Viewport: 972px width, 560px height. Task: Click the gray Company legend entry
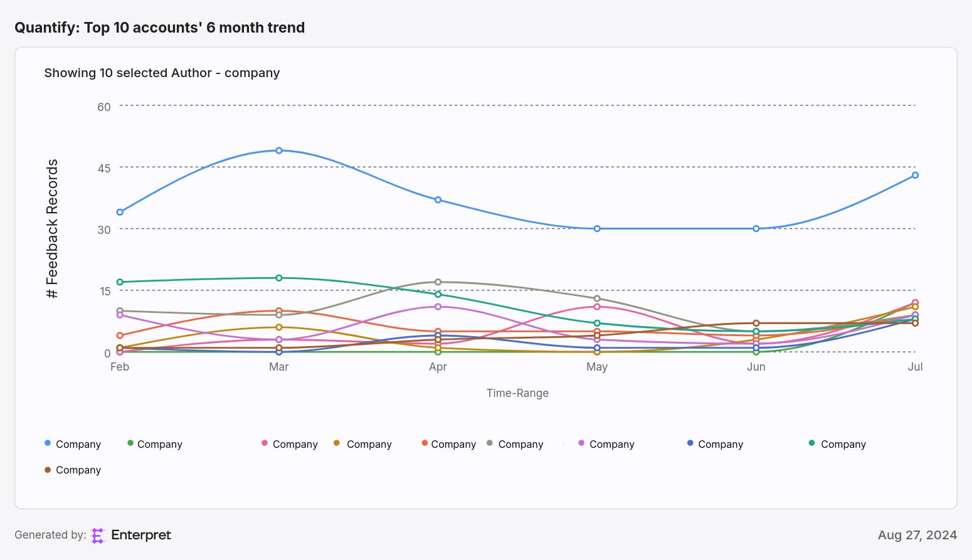(x=515, y=444)
